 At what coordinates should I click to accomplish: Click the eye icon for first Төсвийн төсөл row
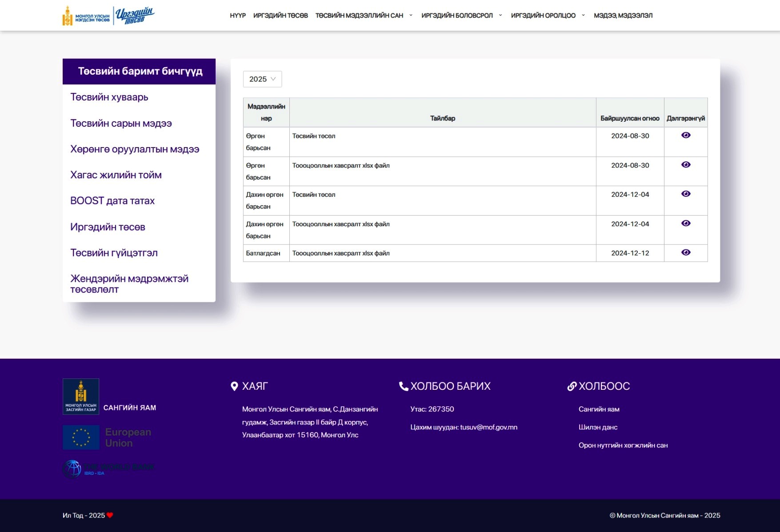[x=685, y=135]
